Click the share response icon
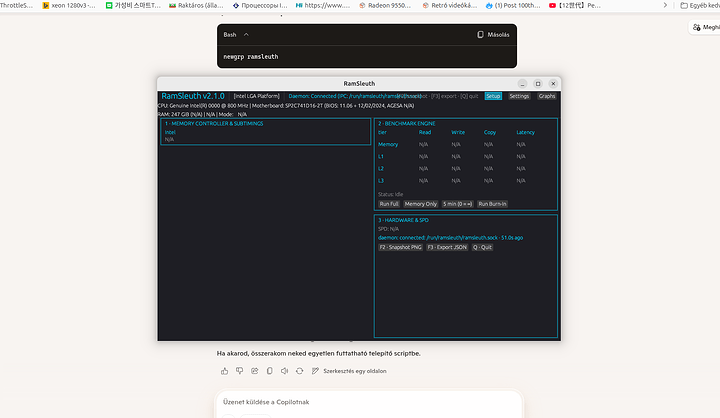Screen dimensions: 720x418 pyautogui.click(x=254, y=371)
